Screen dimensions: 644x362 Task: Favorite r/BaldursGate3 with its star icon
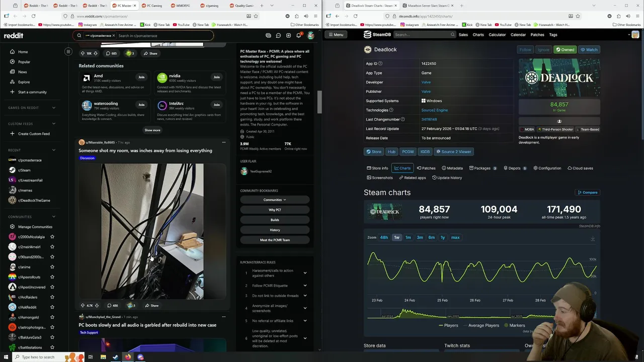coord(52,337)
